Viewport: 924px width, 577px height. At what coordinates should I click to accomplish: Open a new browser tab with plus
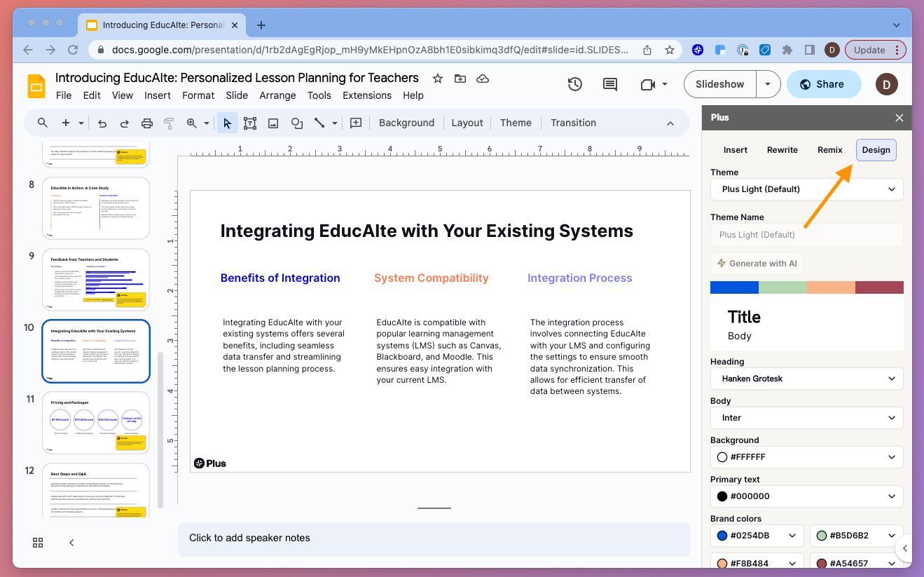(261, 25)
